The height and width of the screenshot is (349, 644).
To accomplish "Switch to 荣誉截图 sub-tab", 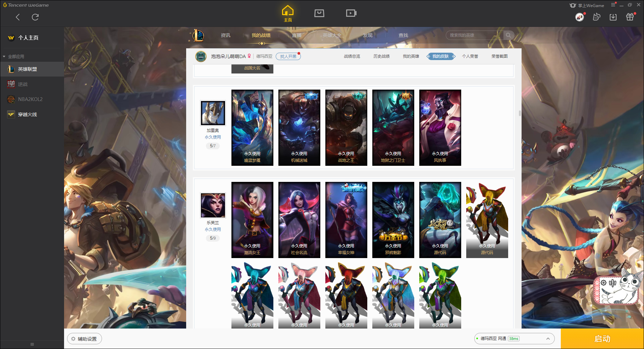I will [499, 56].
